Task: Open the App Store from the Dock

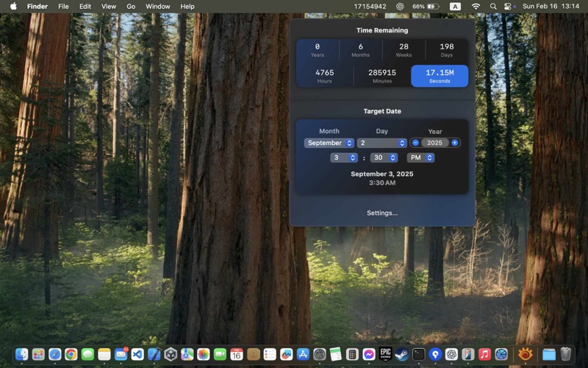Action: pyautogui.click(x=303, y=354)
